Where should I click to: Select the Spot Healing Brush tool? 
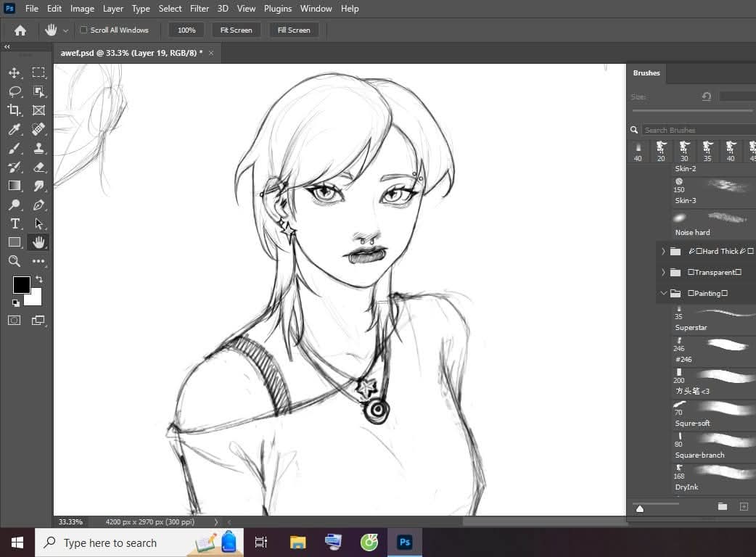[x=38, y=129]
